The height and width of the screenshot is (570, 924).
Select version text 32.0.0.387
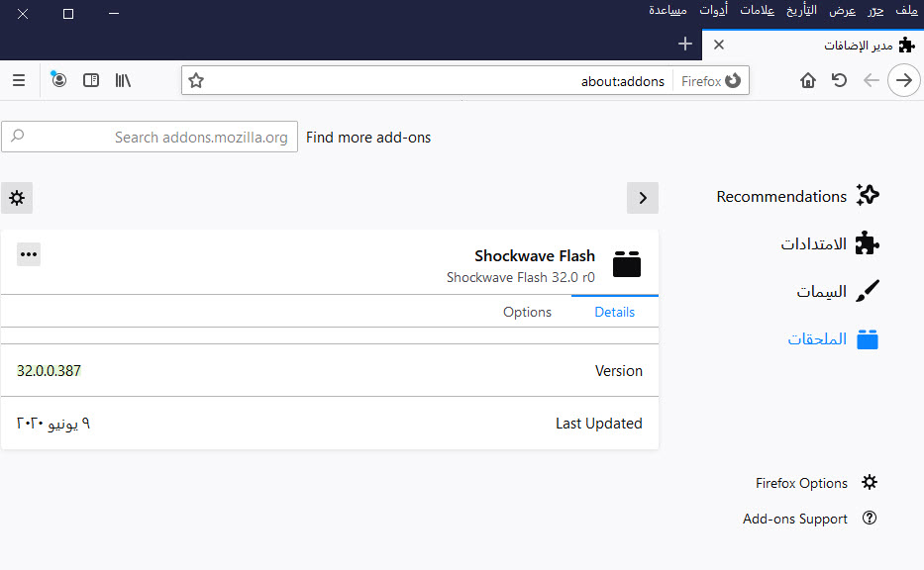[49, 370]
